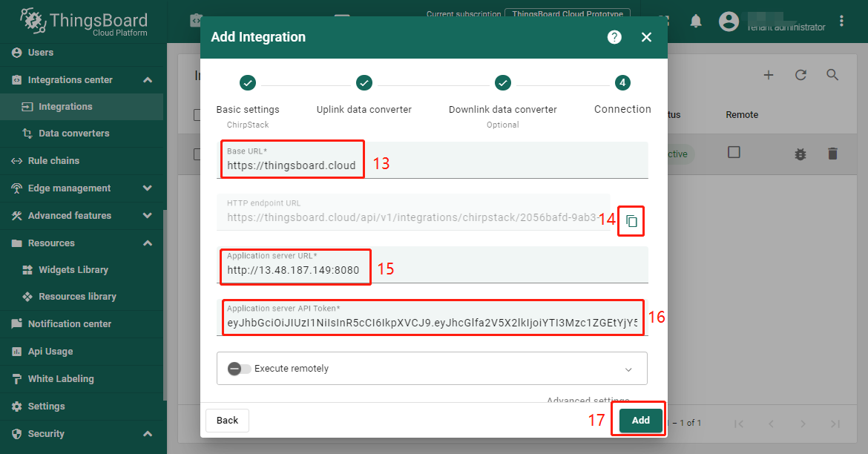
Task: Click the Users sidebar icon
Action: pyautogui.click(x=16, y=53)
